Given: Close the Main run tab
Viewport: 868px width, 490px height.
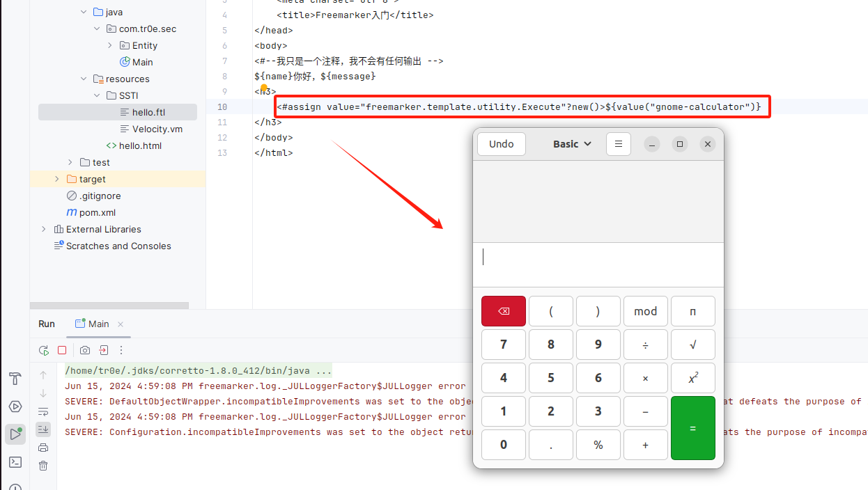Looking at the screenshot, I should click(x=121, y=324).
